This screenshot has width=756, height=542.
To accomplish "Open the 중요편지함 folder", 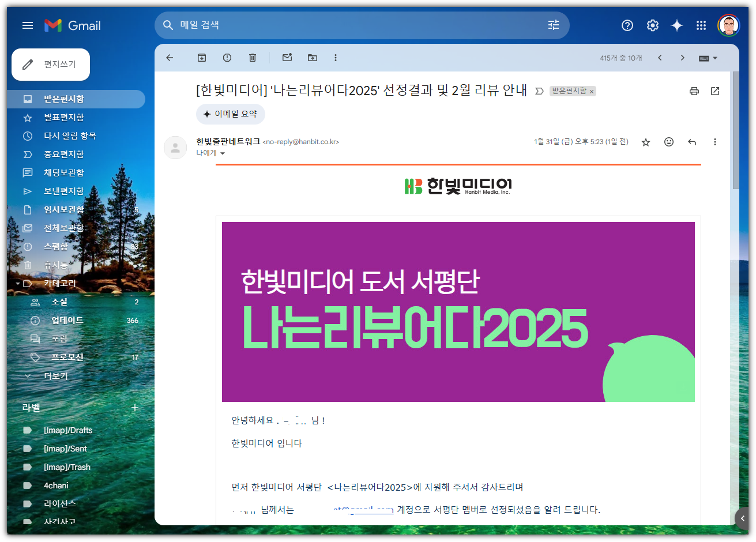I will pyautogui.click(x=76, y=155).
